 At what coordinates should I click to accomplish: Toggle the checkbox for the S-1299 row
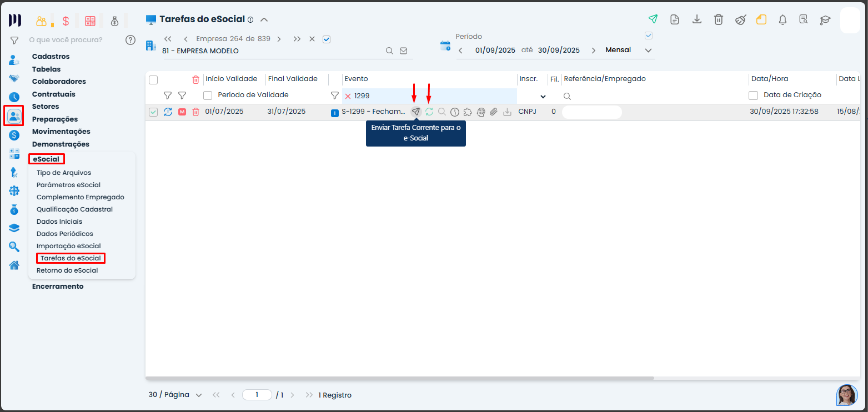[153, 112]
